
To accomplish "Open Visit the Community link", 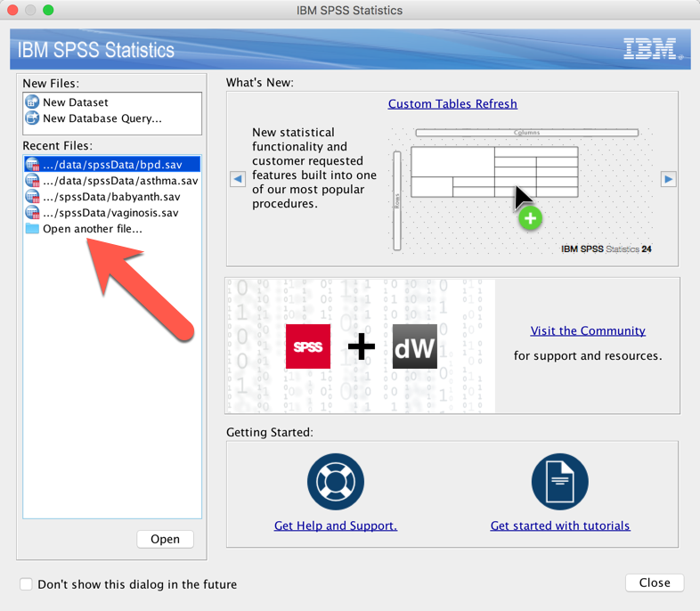I will click(x=588, y=330).
